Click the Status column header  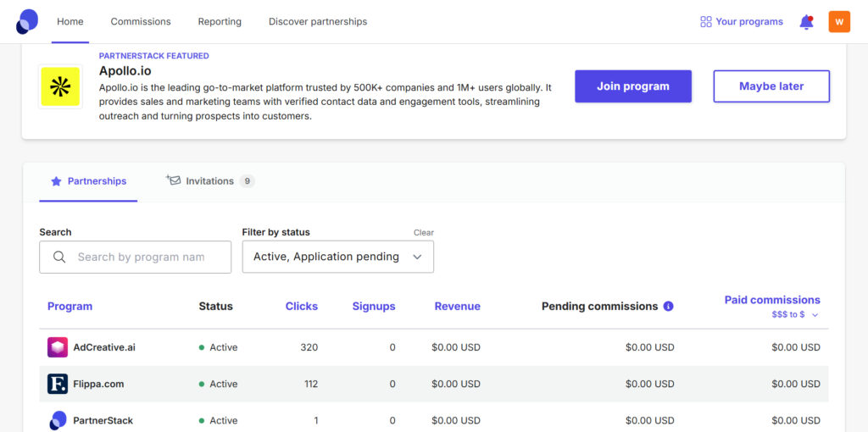click(x=216, y=306)
